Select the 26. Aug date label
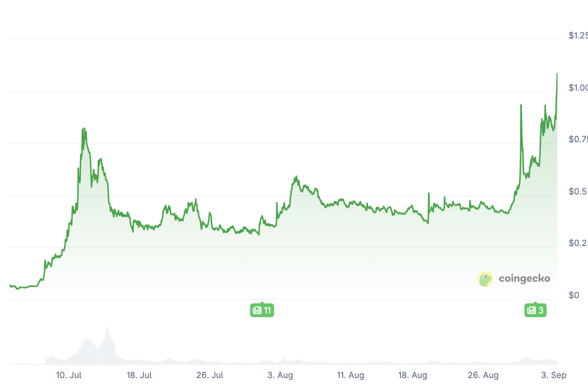588x389 pixels. 483,375
